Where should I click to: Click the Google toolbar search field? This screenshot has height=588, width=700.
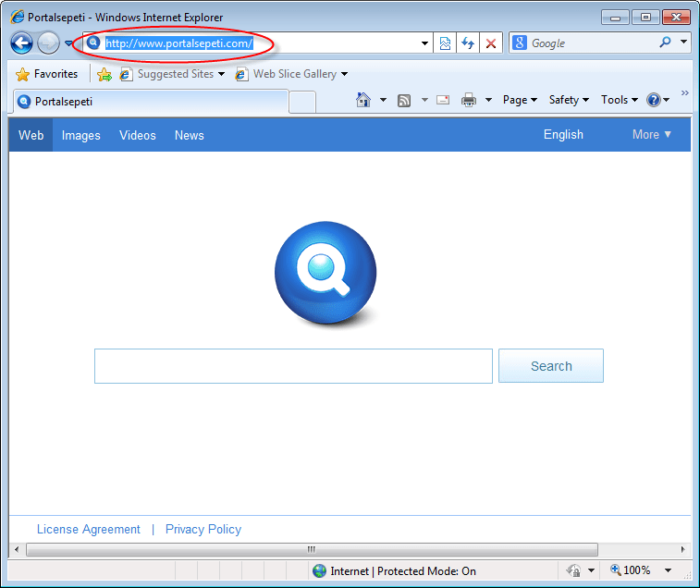(x=592, y=43)
